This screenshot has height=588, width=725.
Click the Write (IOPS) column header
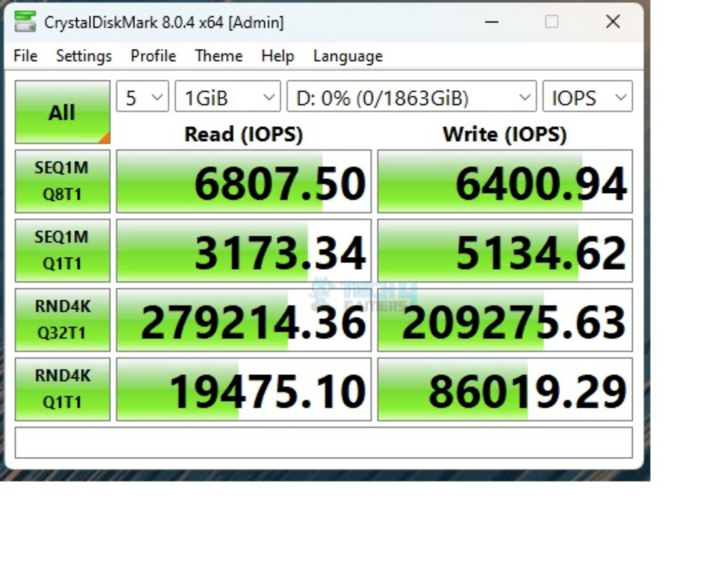pos(505,134)
